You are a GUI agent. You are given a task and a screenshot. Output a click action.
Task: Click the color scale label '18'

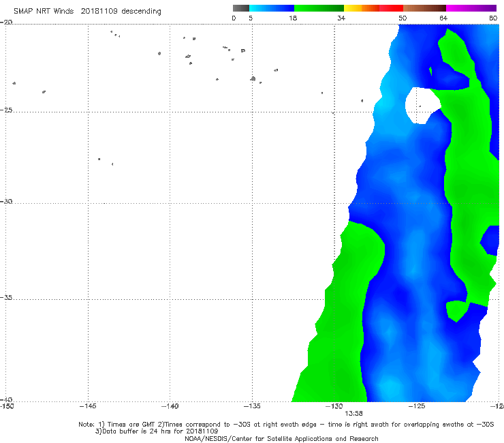point(293,18)
